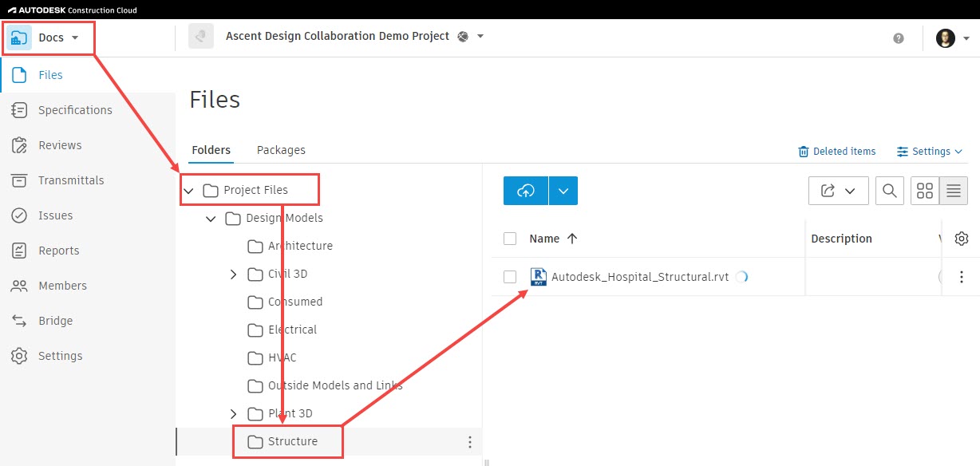Click the globe icon beside project name
Viewport: 980px width, 466px height.
tap(463, 37)
